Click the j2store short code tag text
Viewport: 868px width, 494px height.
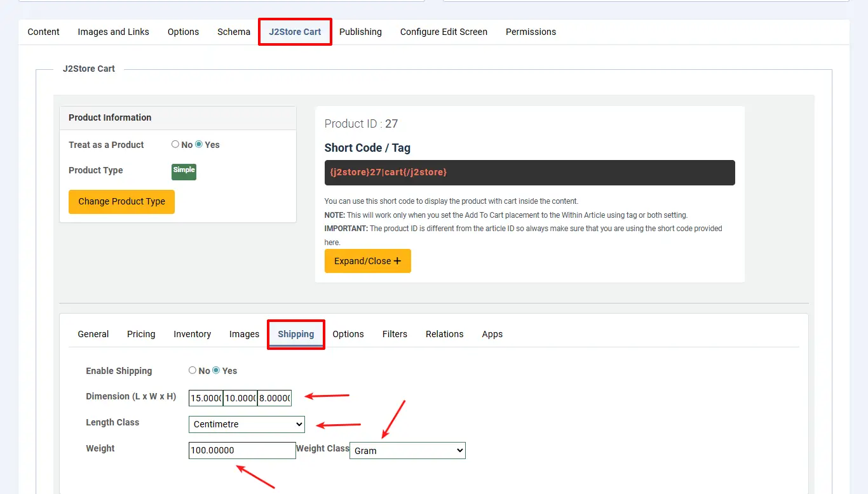click(x=388, y=172)
